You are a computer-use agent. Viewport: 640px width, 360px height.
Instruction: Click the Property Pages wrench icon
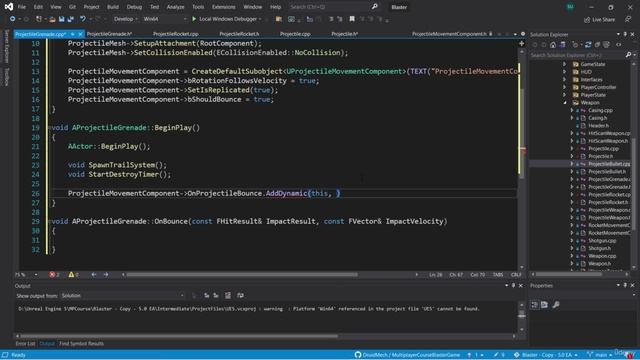click(x=556, y=305)
